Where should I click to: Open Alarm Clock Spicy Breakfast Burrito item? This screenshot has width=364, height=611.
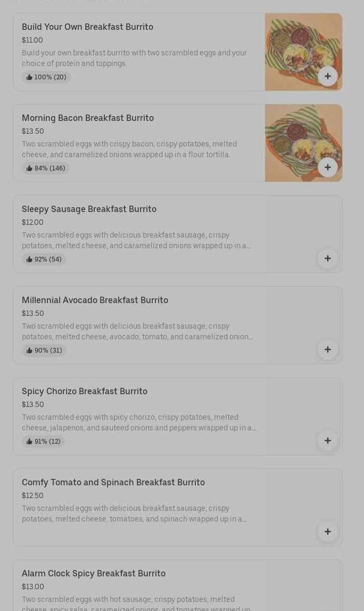pos(94,574)
